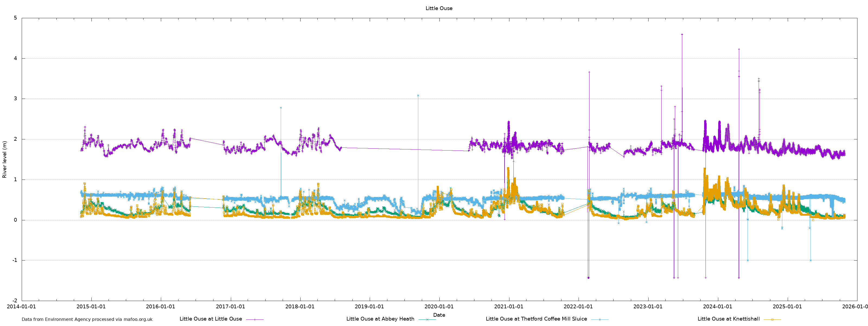Viewport: 868px width, 326px height.
Task: Click the y-axis tick label -2
Action: 14,301
